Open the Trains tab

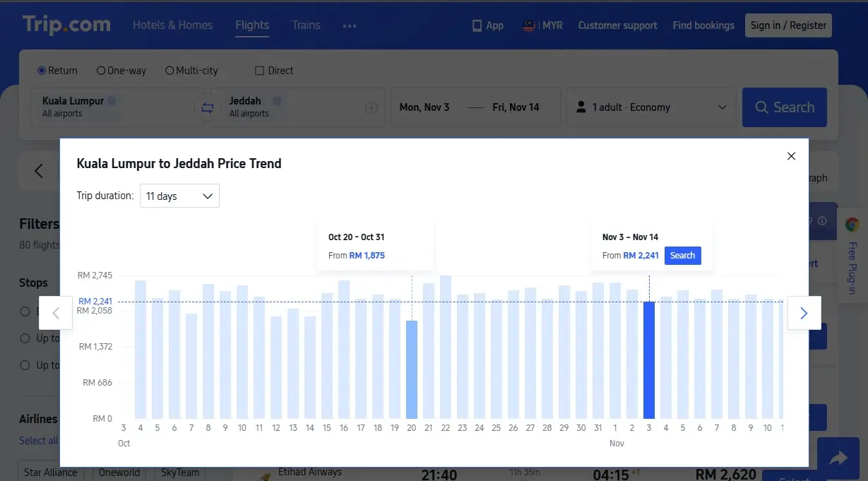(x=306, y=25)
